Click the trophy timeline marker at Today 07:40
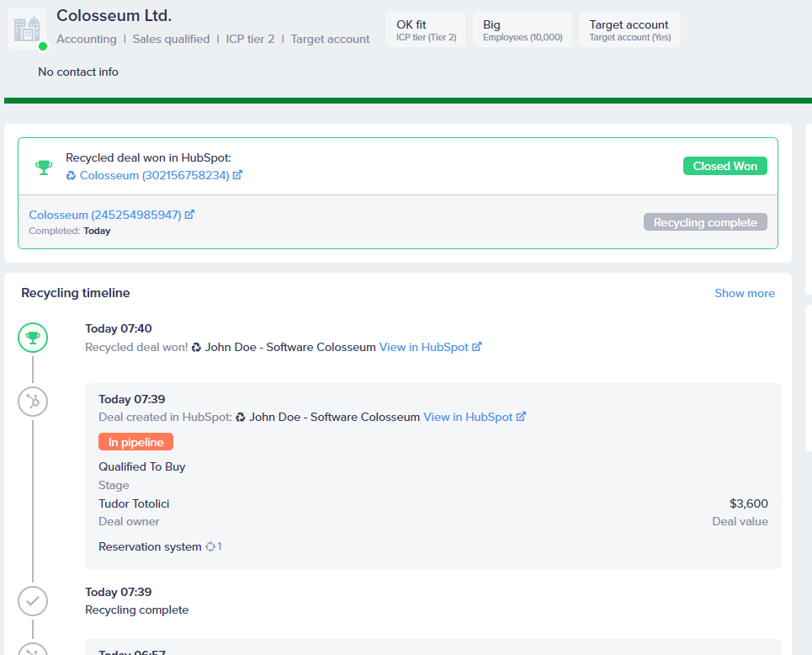812x655 pixels. click(x=33, y=338)
